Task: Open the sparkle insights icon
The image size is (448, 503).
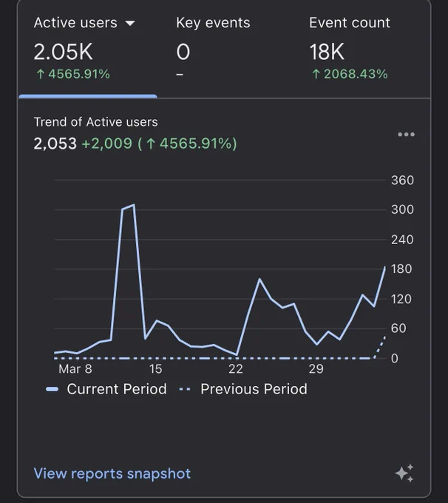Action: pos(404,473)
